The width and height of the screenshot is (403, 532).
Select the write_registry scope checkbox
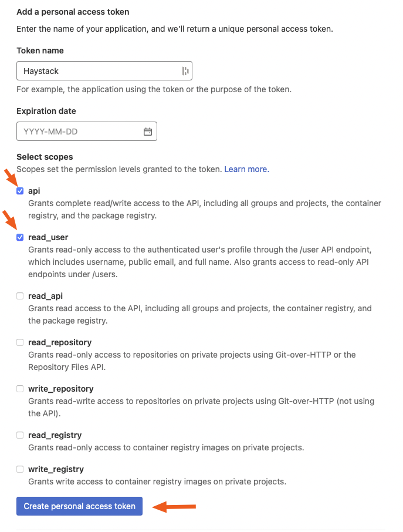[20, 469]
